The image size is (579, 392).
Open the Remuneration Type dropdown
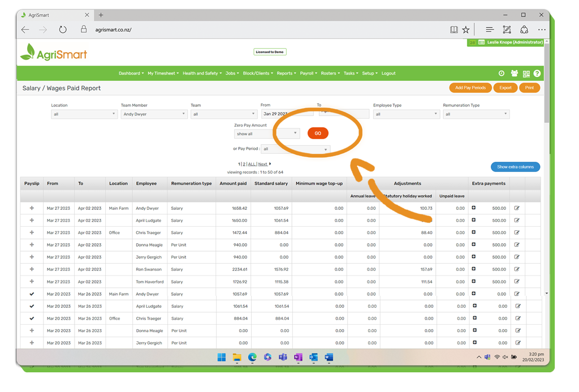[476, 114]
